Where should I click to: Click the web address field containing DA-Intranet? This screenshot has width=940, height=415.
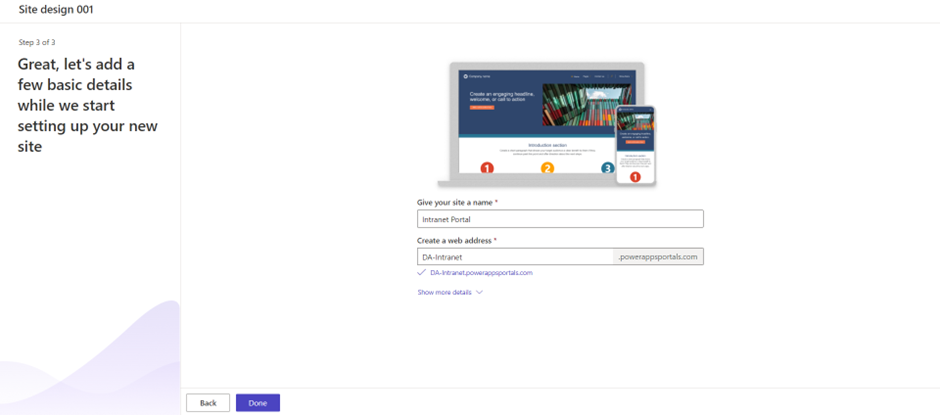(x=515, y=257)
